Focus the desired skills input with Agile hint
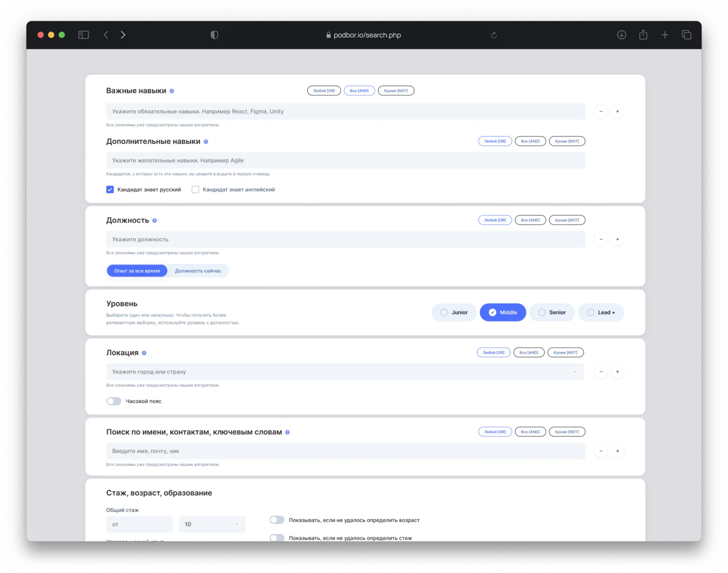The width and height of the screenshot is (728, 573). point(346,160)
